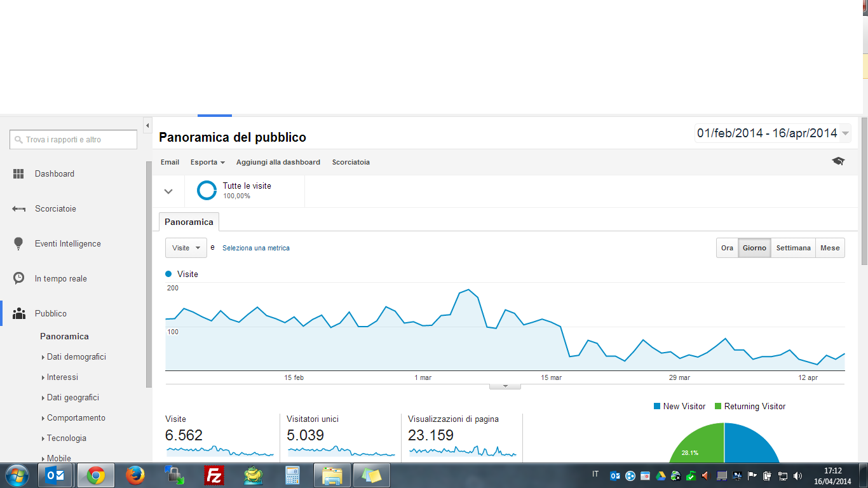Click the blue Visite legend dot
The image size is (868, 488).
pos(168,274)
